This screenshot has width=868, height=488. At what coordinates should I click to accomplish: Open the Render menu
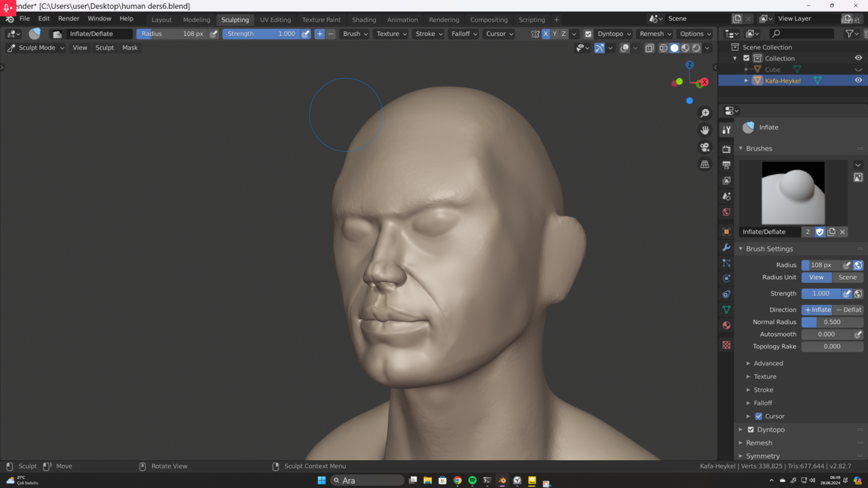coord(68,19)
